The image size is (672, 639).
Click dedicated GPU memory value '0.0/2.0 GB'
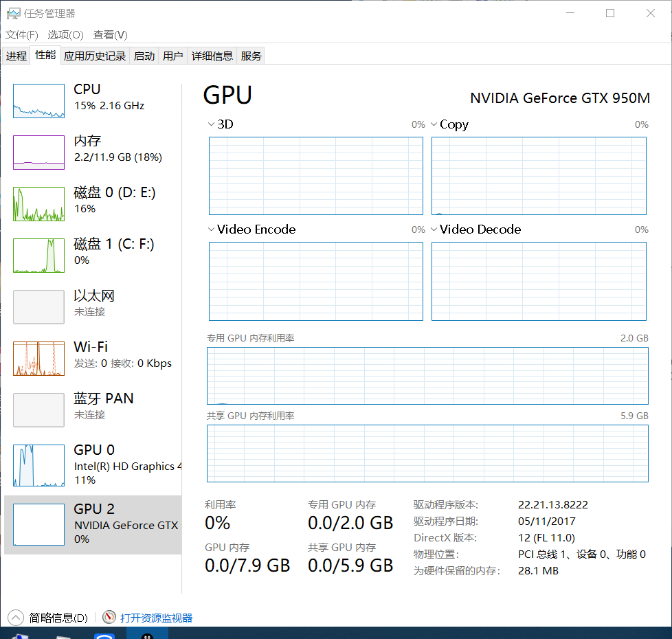350,523
